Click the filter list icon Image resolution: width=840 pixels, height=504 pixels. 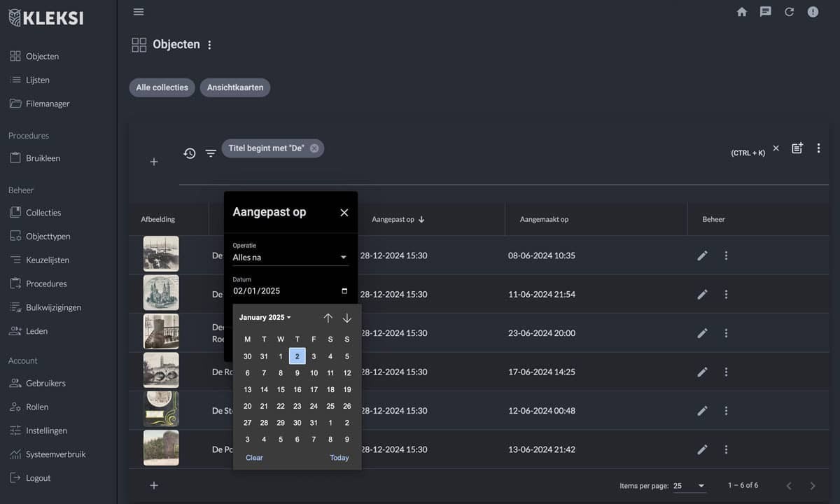(x=211, y=153)
